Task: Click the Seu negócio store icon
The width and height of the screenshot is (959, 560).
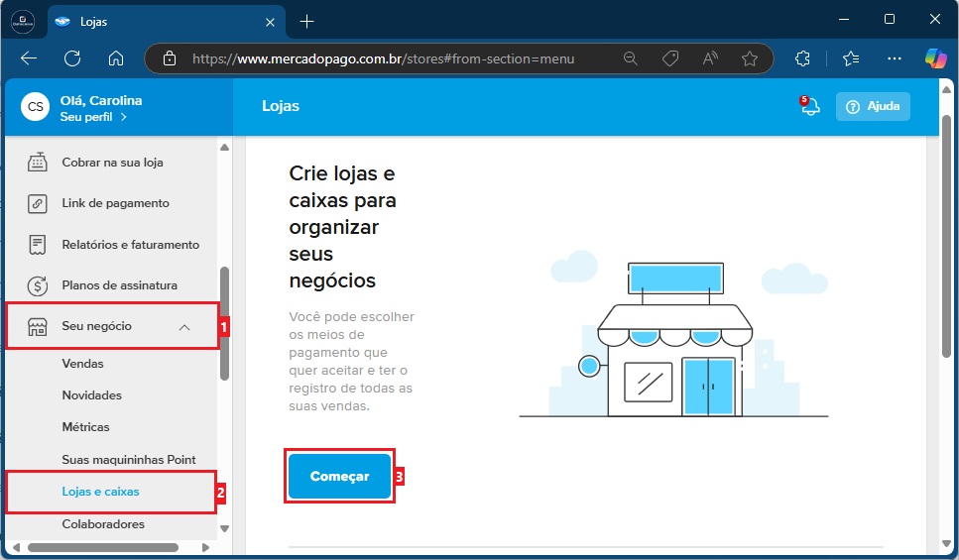Action: (38, 326)
